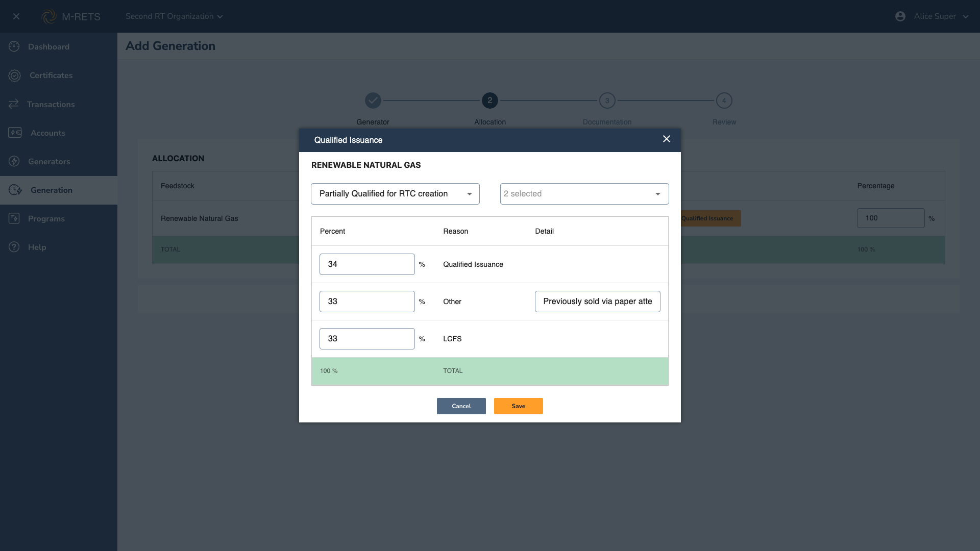Go to completed Generator step
Screen dimensions: 980x551
[x=373, y=101]
